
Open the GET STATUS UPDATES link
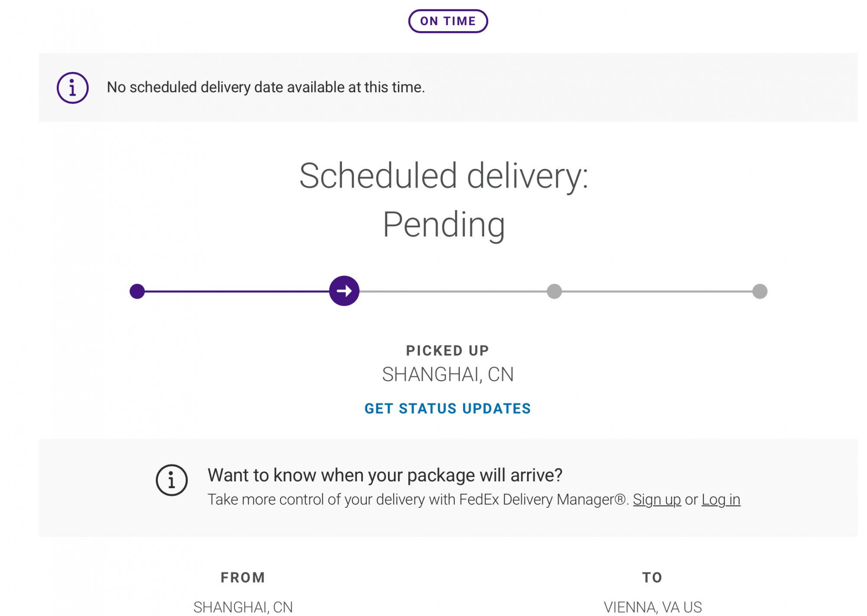point(447,409)
